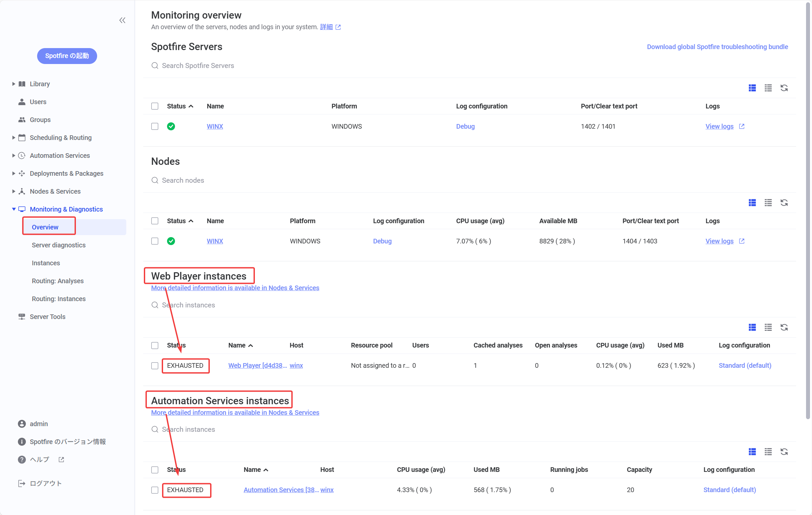Expand the Nodes & Services arrow
The width and height of the screenshot is (812, 515).
14,191
